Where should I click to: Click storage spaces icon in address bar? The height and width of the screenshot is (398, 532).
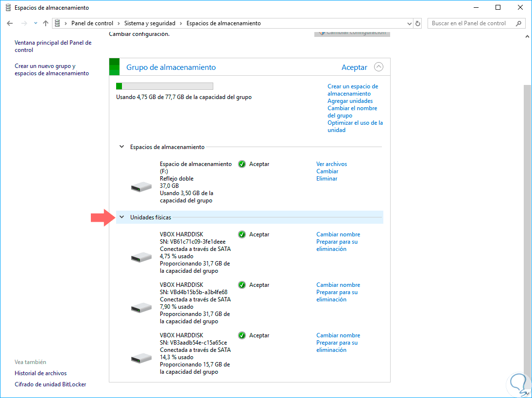(57, 23)
